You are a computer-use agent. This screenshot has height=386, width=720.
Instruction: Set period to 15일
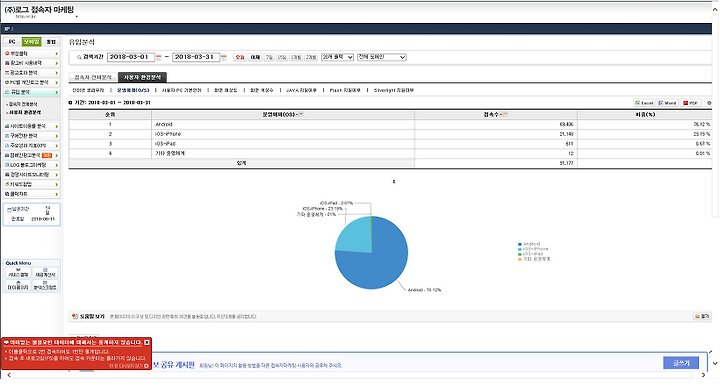(x=282, y=57)
